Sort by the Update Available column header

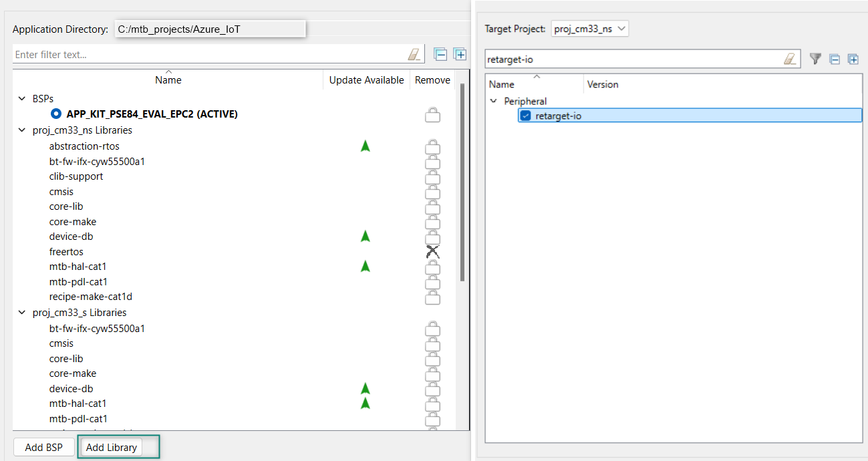point(366,80)
